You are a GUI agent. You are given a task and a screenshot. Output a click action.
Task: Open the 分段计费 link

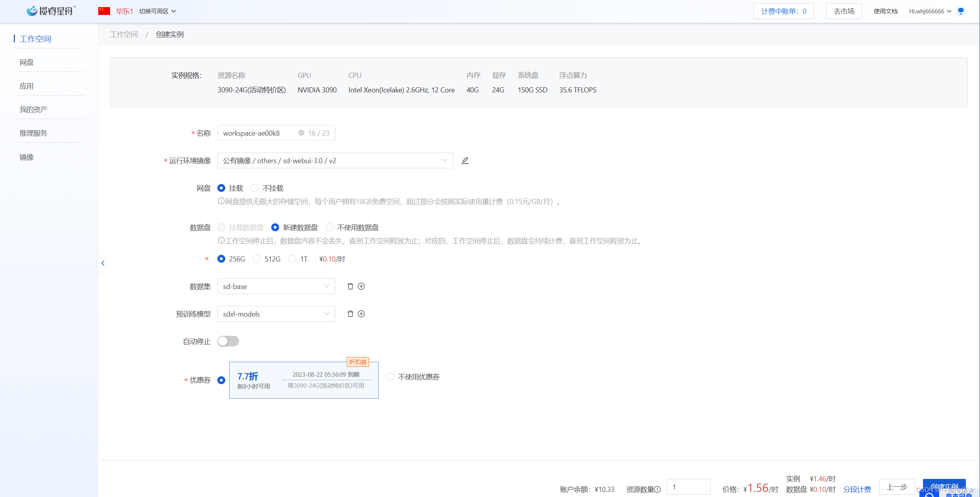(857, 489)
